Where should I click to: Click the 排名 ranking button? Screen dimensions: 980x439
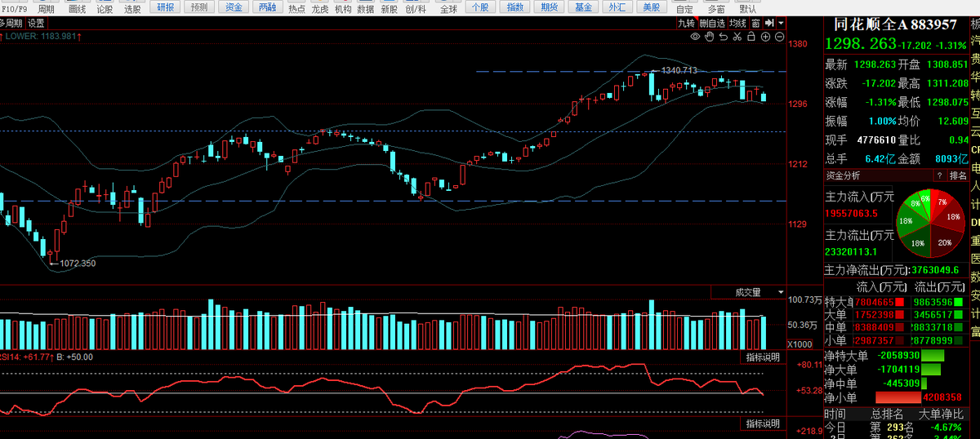coord(958,175)
